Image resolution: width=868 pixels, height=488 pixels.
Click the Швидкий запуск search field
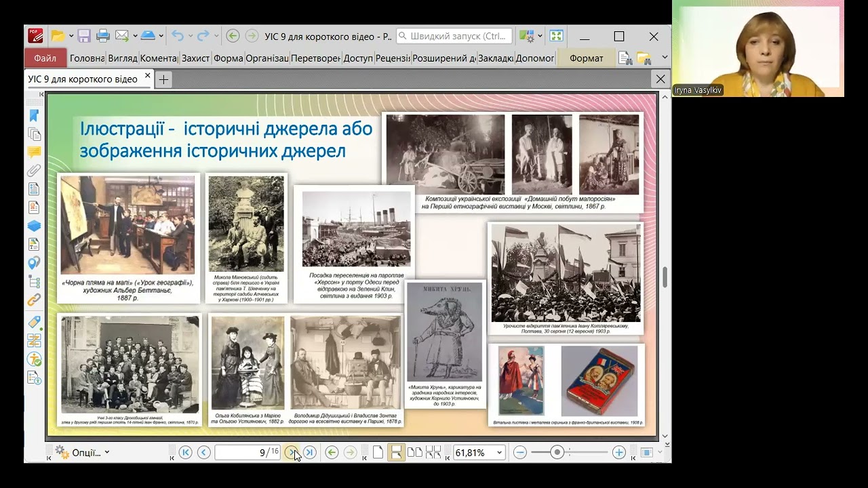456,36
